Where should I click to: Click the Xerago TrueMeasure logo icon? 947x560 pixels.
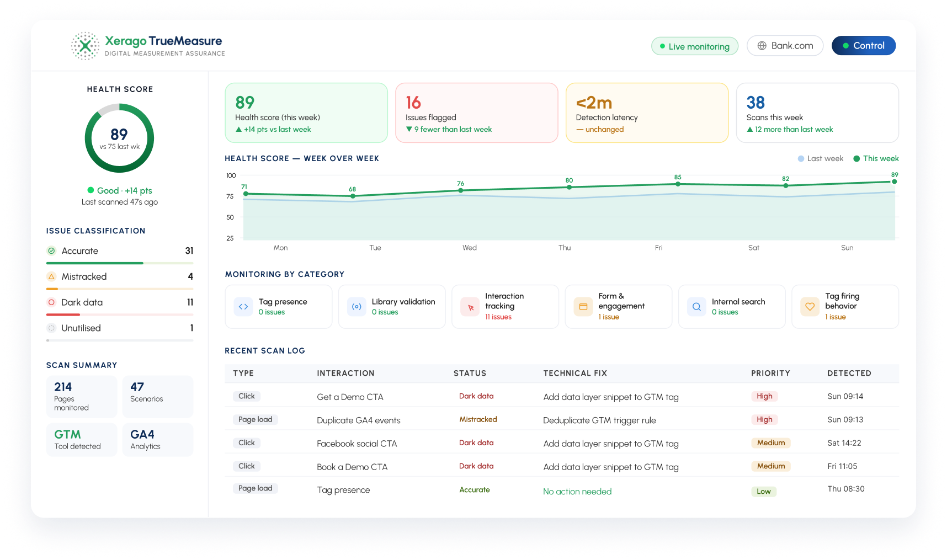click(85, 46)
